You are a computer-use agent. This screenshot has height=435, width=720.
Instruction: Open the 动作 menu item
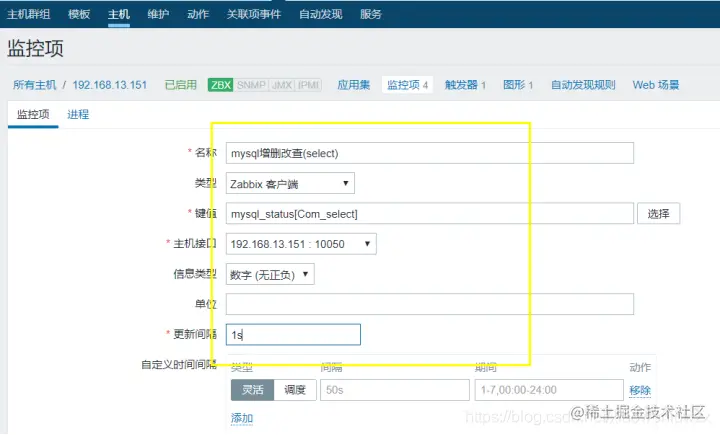[x=198, y=14]
